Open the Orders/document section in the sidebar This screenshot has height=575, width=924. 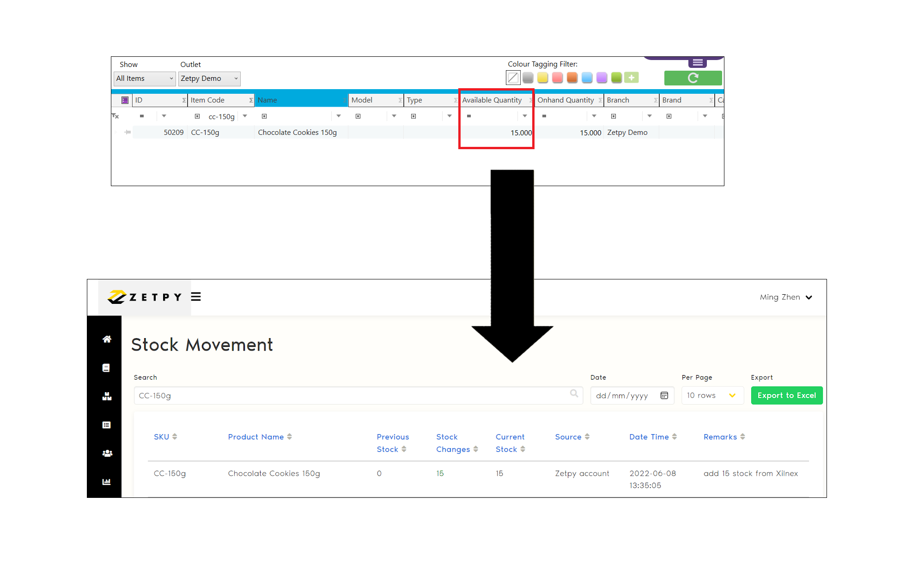click(106, 367)
